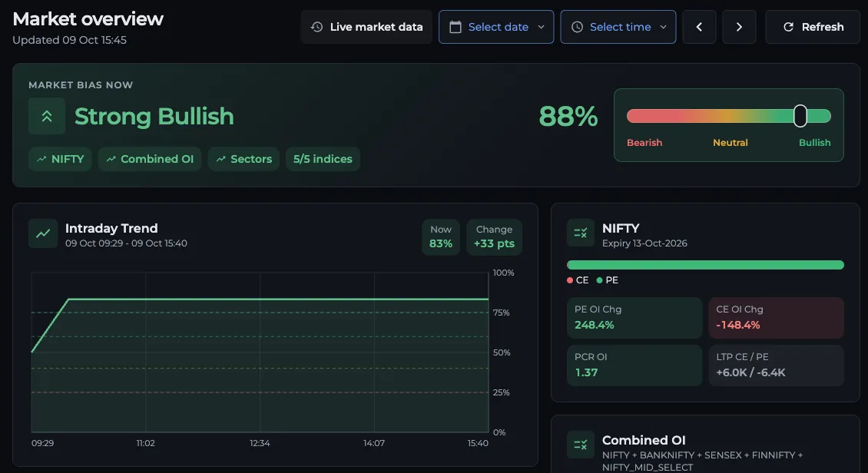Click the NIFTY card options icon
This screenshot has height=473, width=868.
pyautogui.click(x=581, y=233)
